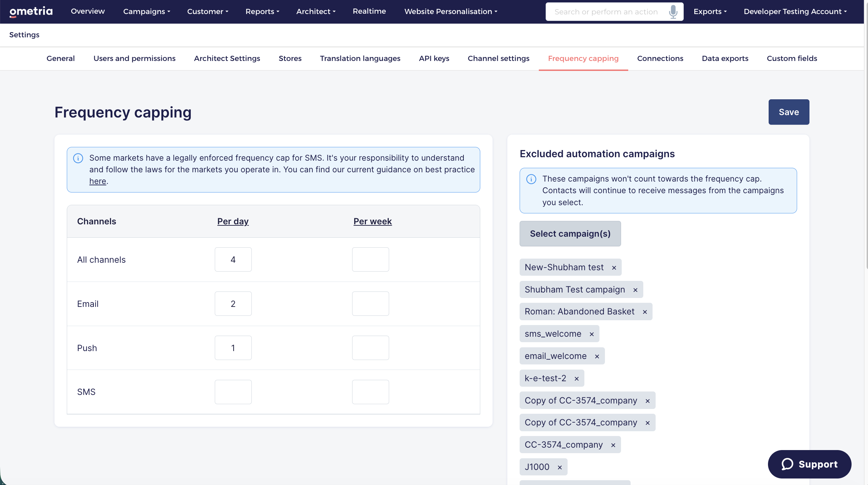
Task: Remove the Shubham Test campaign tag
Action: tap(635, 290)
